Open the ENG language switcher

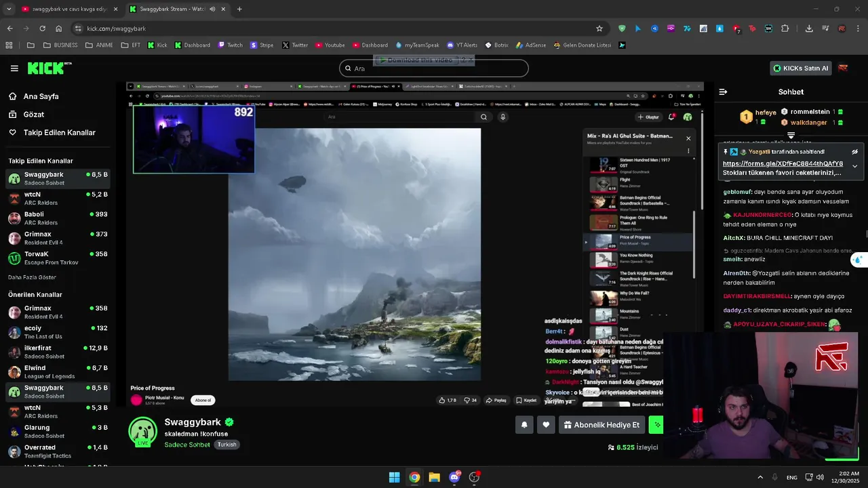click(791, 477)
